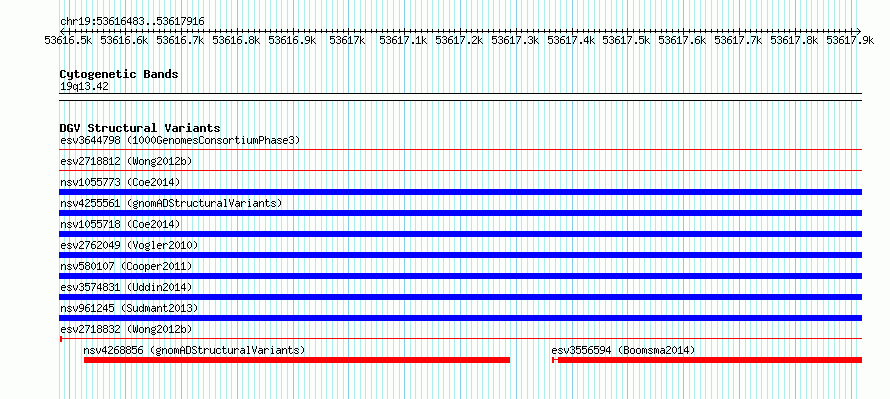The width and height of the screenshot is (890, 399).
Task: Click the 53616.8k ruler tick label
Action: [236, 40]
